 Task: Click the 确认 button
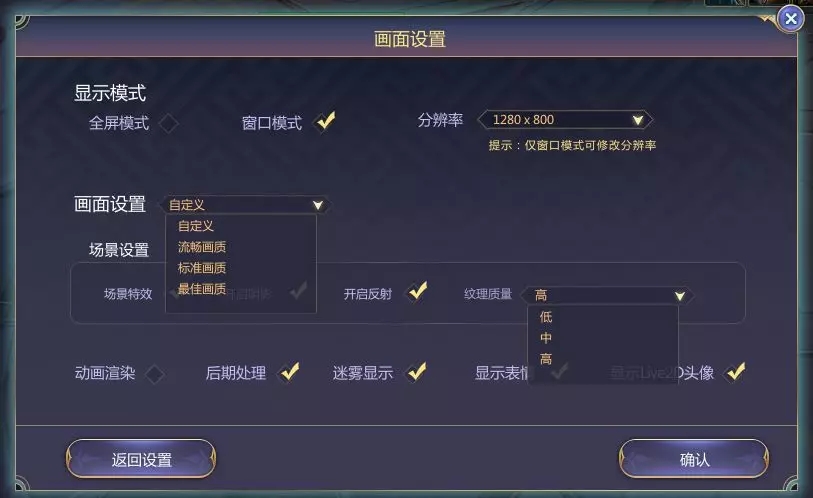click(x=694, y=459)
